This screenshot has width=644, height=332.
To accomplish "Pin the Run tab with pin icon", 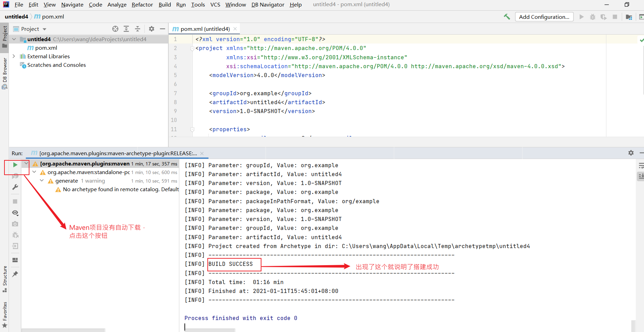I will pos(15,274).
